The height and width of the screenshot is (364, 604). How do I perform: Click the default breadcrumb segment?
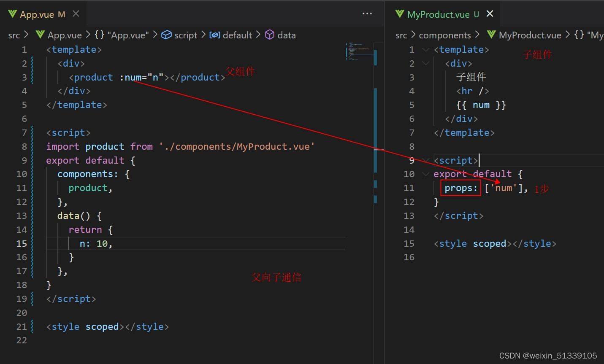coord(237,35)
